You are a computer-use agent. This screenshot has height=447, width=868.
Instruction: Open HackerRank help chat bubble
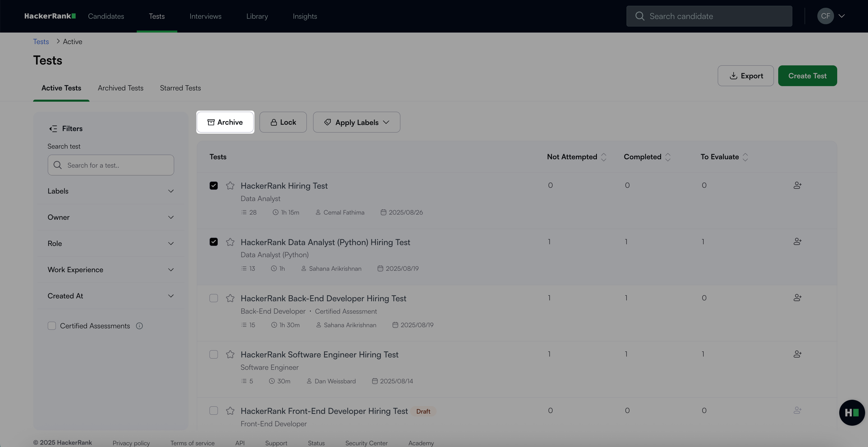pos(852,413)
